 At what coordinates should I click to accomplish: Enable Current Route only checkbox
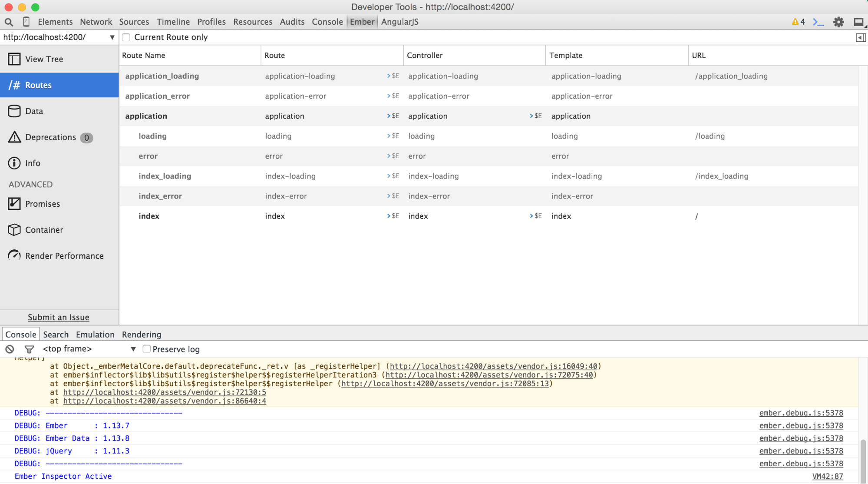[x=126, y=37]
